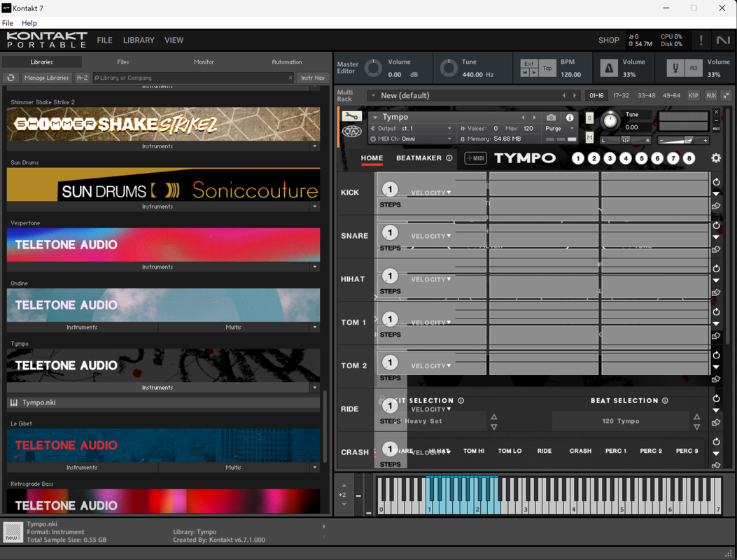Toggle the A-Z library sort button
This screenshot has height=560, width=737.
83,78
